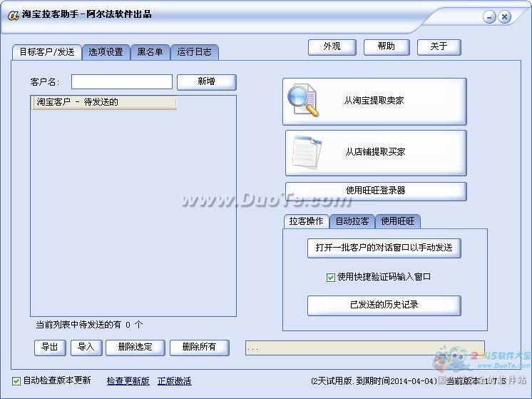
Task: Click the 客户名 input field
Action: (x=121, y=82)
